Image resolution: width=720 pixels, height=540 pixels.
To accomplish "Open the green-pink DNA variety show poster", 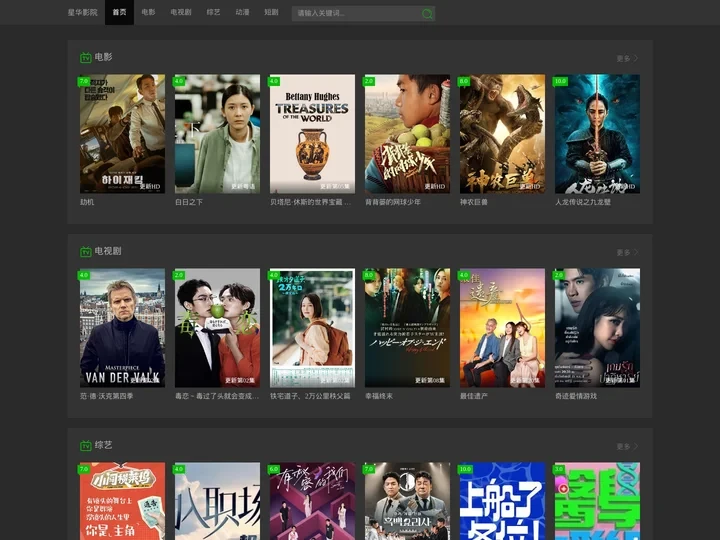I will [x=597, y=501].
